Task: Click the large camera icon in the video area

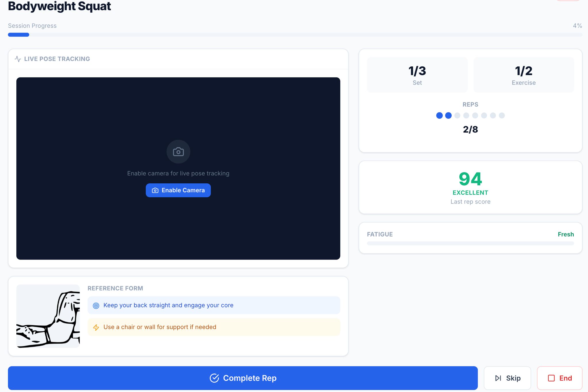Action: (x=178, y=152)
